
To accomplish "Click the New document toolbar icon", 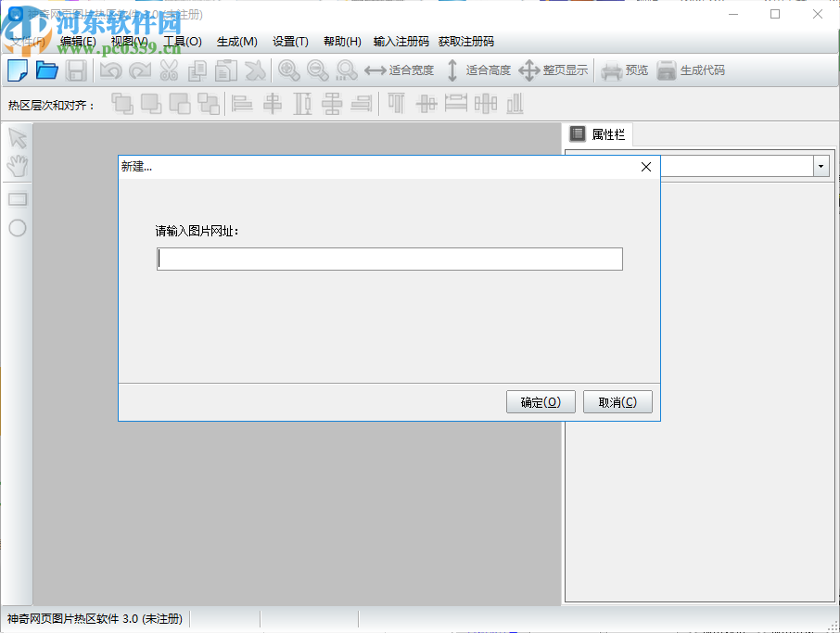I will [x=18, y=70].
